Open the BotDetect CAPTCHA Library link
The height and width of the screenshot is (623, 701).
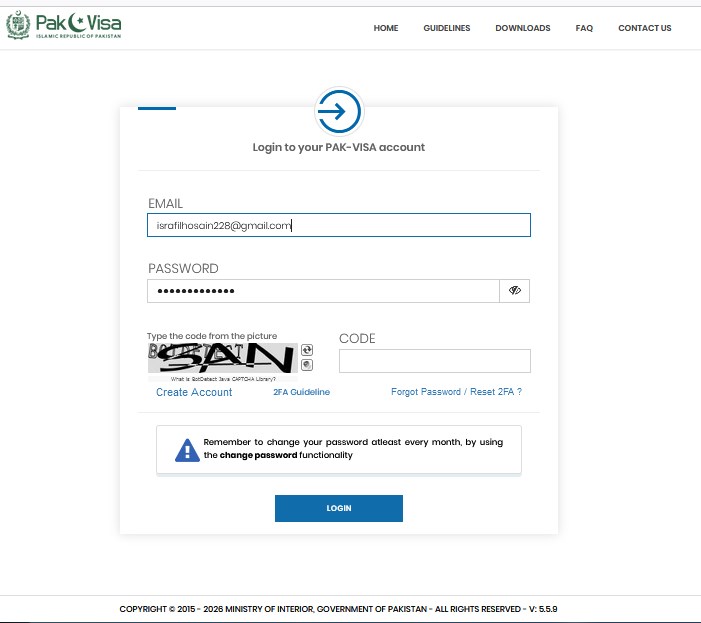[222, 379]
